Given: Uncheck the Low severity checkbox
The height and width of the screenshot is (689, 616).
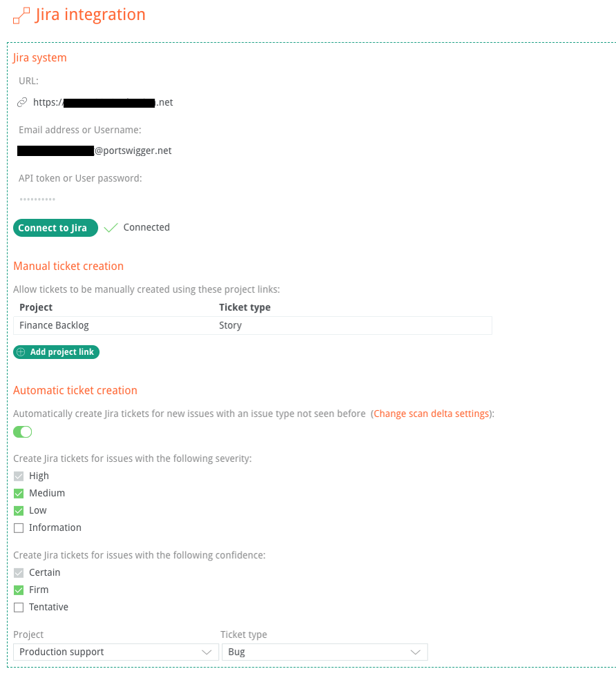Looking at the screenshot, I should 19,510.
